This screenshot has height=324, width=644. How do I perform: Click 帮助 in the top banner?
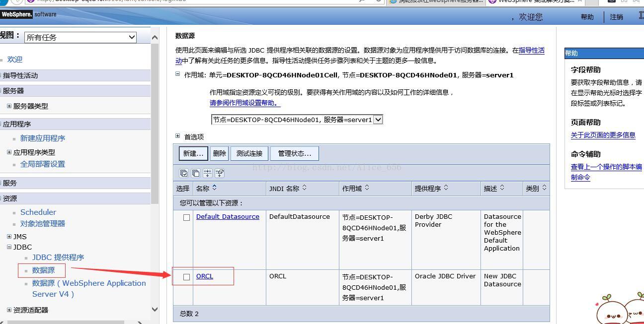tap(587, 17)
